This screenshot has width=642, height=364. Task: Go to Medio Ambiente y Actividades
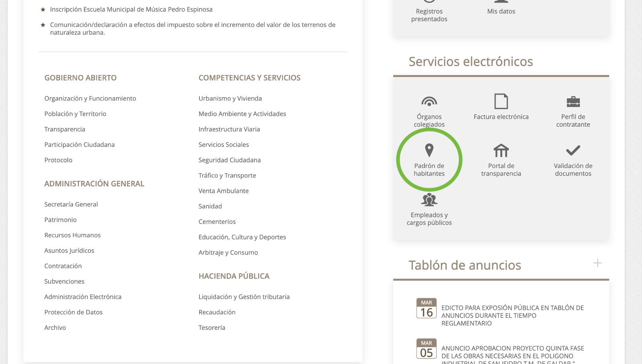[x=242, y=114]
